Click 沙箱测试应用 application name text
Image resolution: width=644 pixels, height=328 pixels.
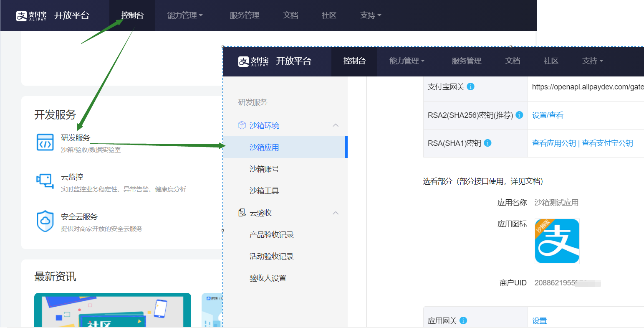[556, 203]
